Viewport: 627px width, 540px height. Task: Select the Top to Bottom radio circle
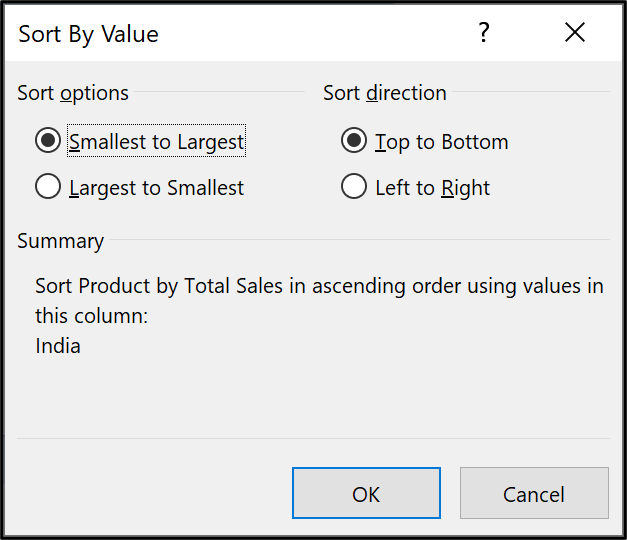coord(353,141)
